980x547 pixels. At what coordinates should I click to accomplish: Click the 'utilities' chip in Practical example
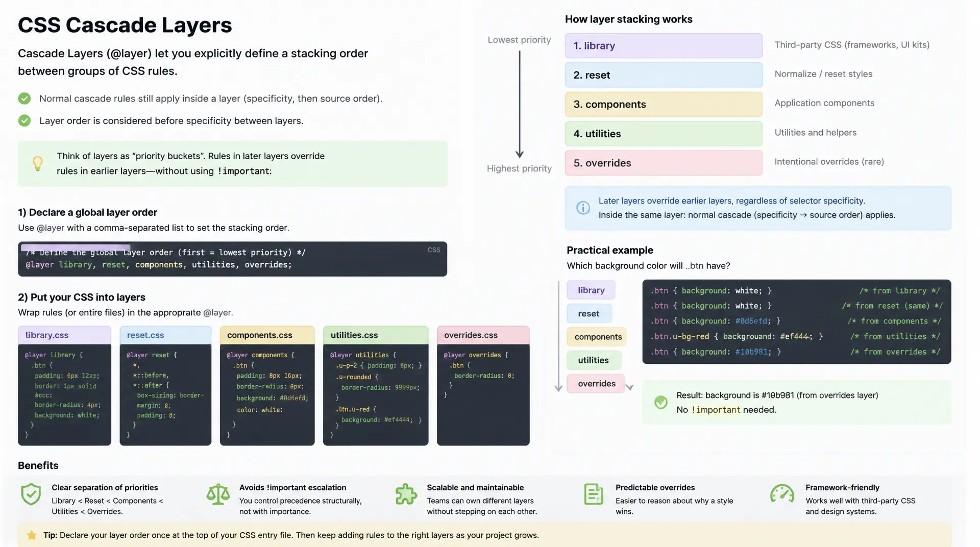tap(594, 360)
